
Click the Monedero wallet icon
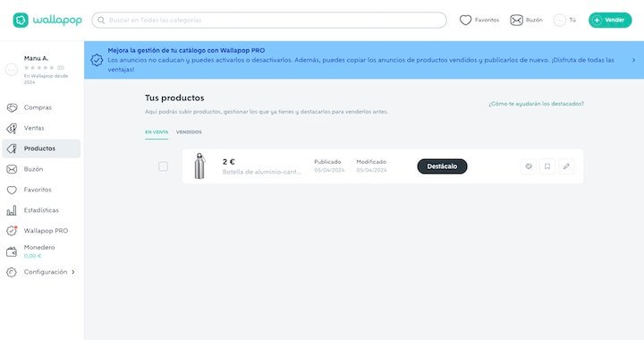click(12, 251)
